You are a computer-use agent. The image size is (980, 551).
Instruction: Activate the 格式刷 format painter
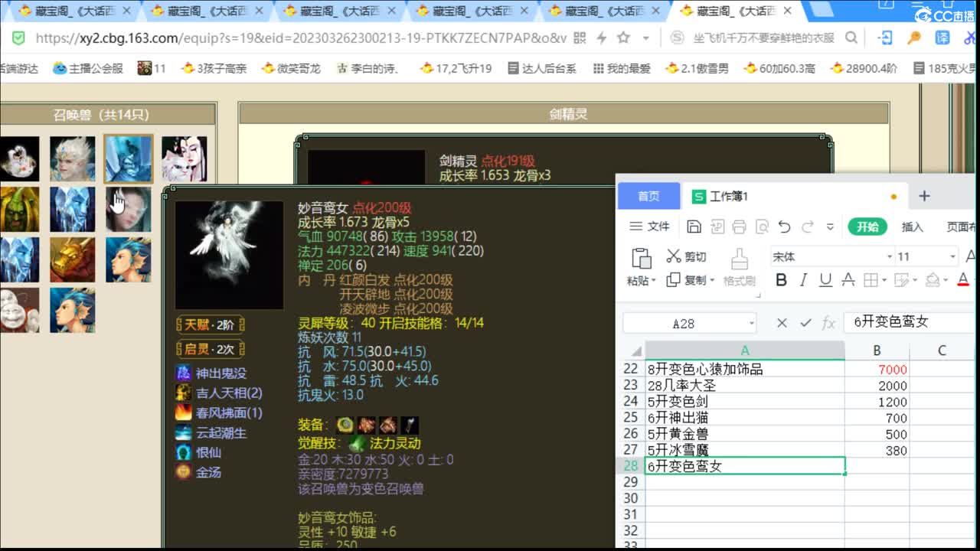740,268
